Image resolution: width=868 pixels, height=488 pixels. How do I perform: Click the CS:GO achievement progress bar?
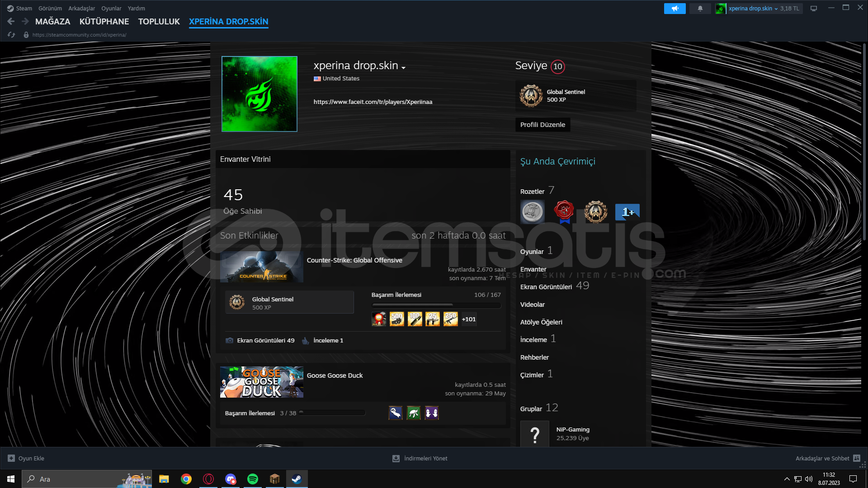pyautogui.click(x=436, y=305)
